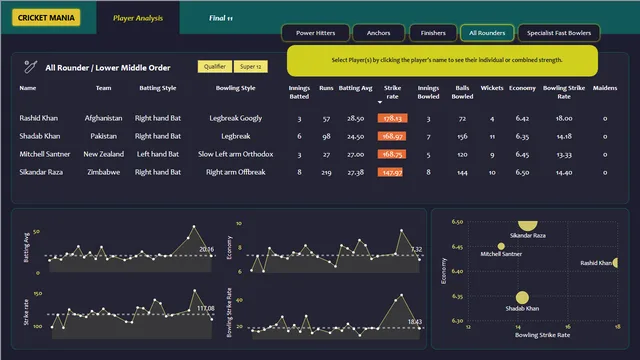Click the Strike rate sort arrow indicator

(x=380, y=102)
